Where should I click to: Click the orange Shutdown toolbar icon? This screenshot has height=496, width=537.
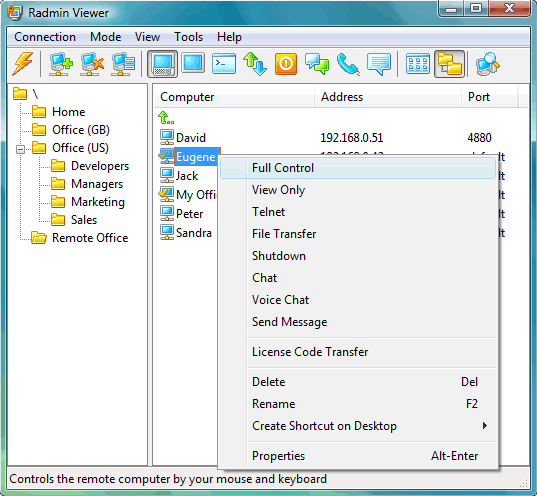coord(286,64)
